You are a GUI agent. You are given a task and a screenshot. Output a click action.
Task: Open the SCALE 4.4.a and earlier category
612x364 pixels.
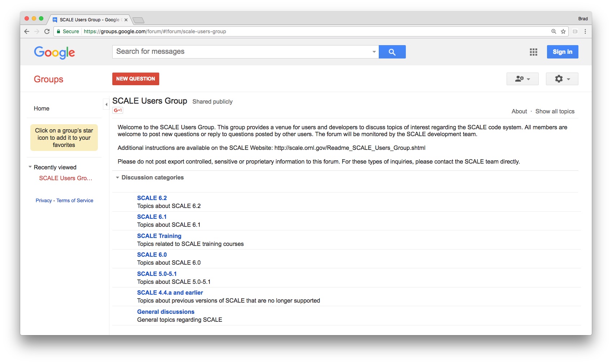point(170,292)
